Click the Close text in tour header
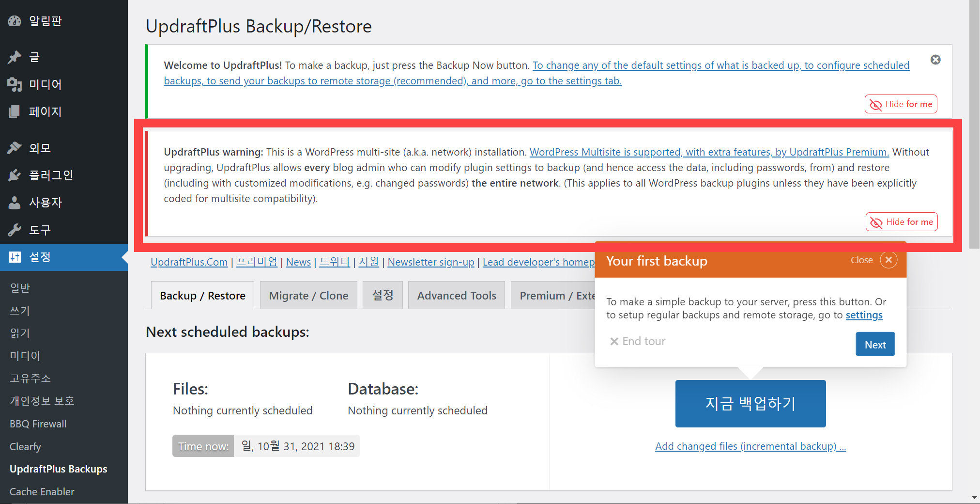The width and height of the screenshot is (980, 504). coord(862,260)
